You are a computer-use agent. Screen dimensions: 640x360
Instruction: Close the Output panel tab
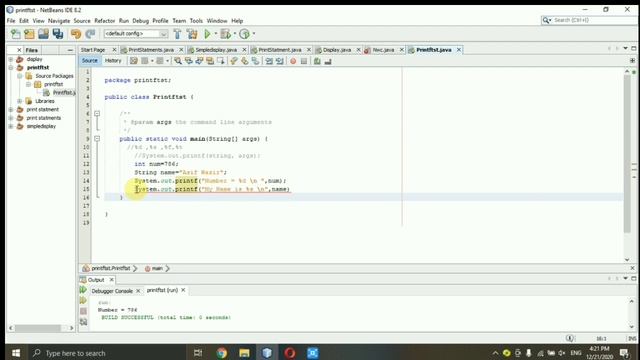(x=111, y=280)
